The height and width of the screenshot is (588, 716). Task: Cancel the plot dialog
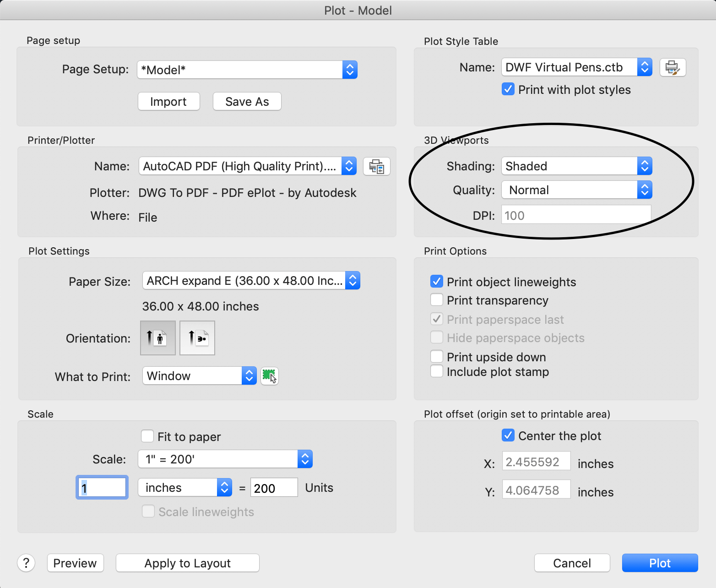click(572, 563)
